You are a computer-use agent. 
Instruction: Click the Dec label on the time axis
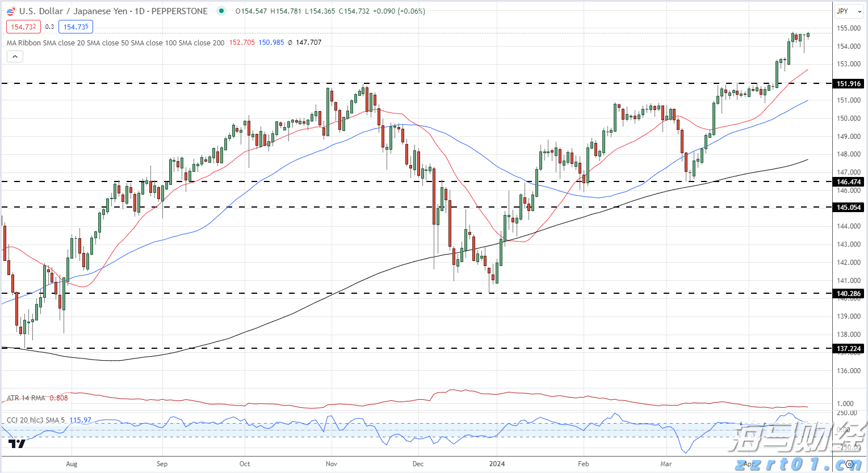pyautogui.click(x=418, y=464)
